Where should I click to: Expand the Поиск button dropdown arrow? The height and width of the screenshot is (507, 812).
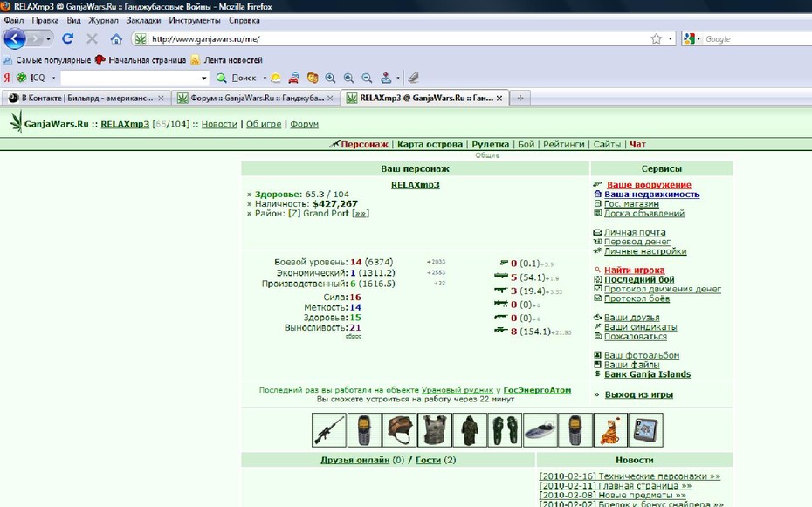click(265, 79)
